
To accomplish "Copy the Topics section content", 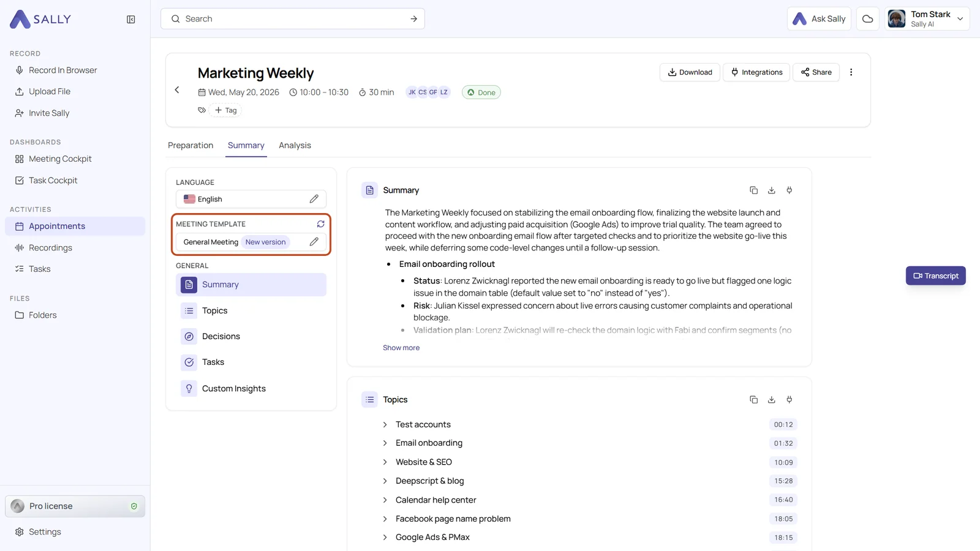I will point(753,400).
